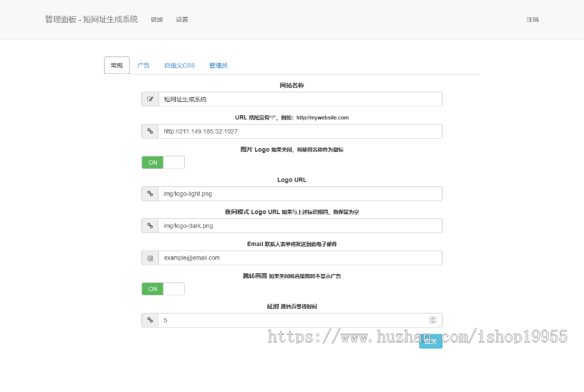Click the Logo URL label text
The width and height of the screenshot is (584, 392).
[x=292, y=180]
